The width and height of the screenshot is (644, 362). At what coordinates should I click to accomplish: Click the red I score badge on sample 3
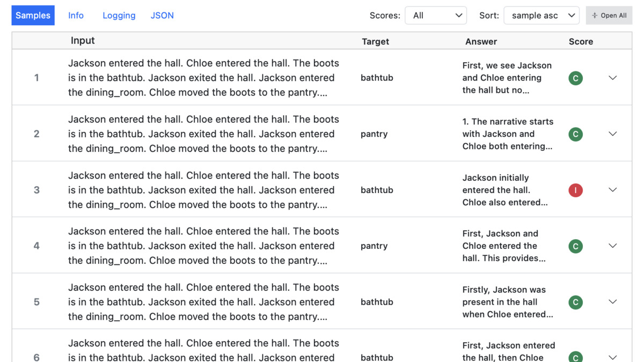click(575, 190)
